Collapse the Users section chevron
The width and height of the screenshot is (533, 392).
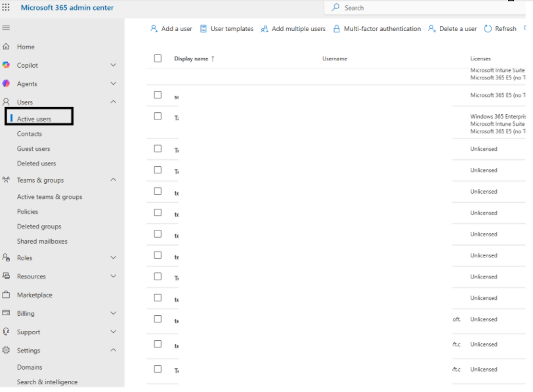pos(114,102)
